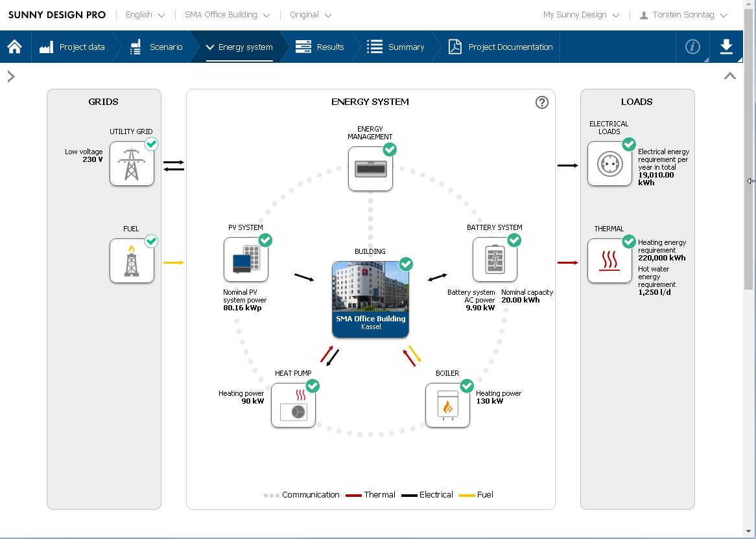This screenshot has height=539, width=756.
Task: Expand the SMA Office Building project dropdown
Action: 227,15
